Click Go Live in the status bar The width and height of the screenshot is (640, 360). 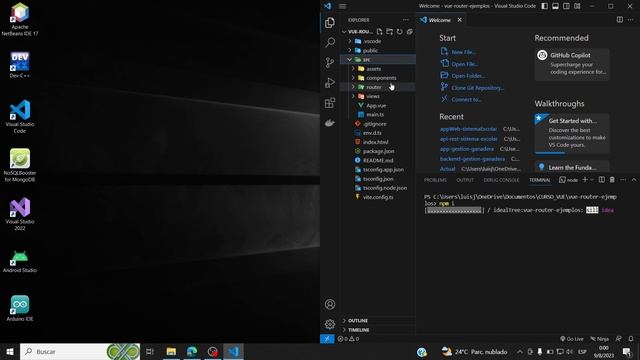pyautogui.click(x=571, y=339)
